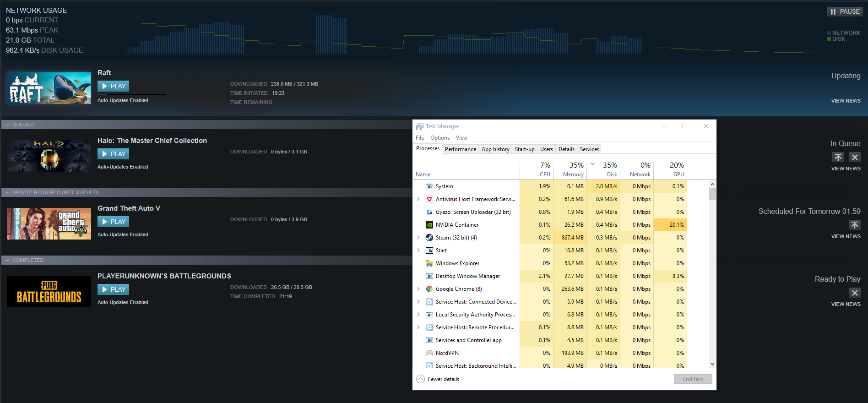Select the Start process icon

[429, 251]
